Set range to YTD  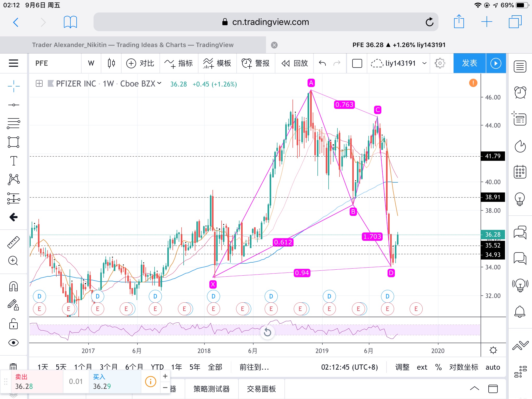click(157, 367)
